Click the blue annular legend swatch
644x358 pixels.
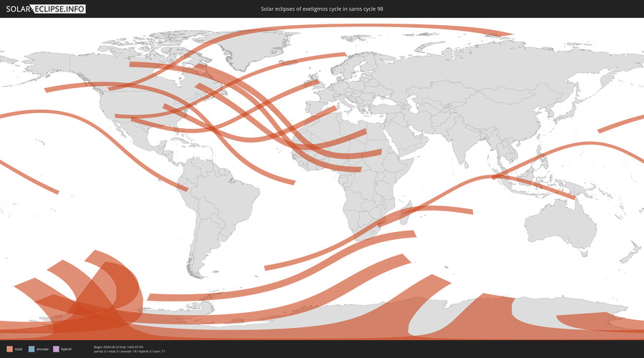(32, 349)
